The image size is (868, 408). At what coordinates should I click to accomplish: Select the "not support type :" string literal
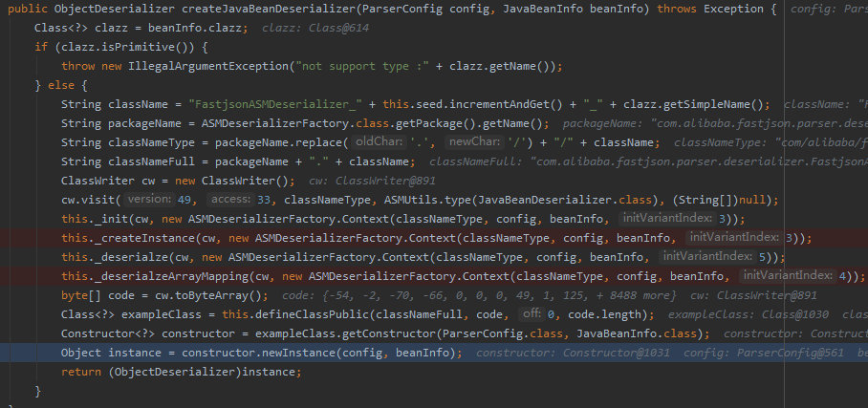tap(362, 67)
